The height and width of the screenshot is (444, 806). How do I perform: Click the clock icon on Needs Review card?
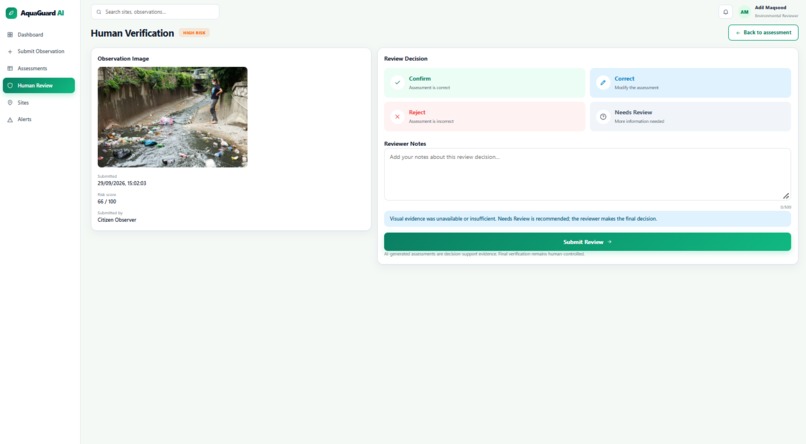pos(603,117)
